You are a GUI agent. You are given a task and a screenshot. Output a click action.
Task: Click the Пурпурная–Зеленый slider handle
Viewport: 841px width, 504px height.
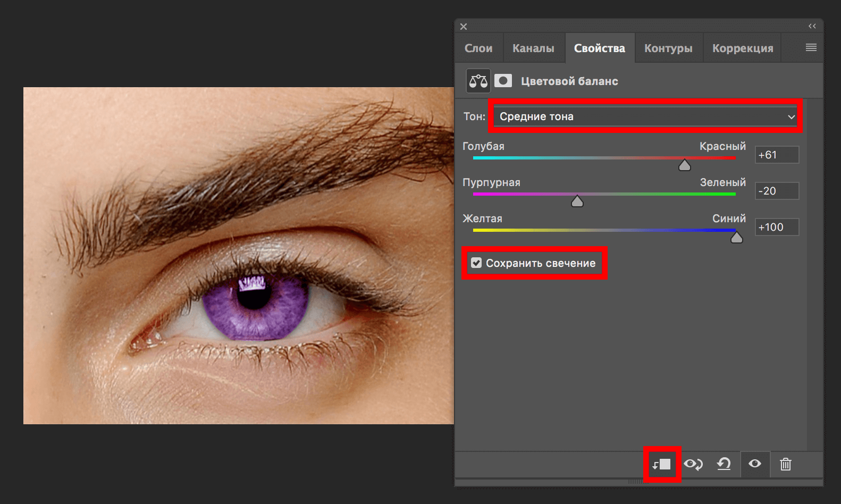(577, 202)
